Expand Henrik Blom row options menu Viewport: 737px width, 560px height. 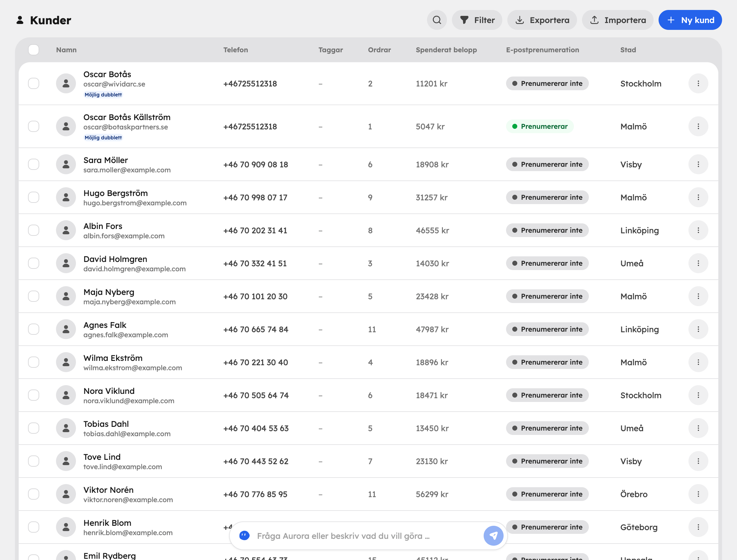[x=698, y=527]
